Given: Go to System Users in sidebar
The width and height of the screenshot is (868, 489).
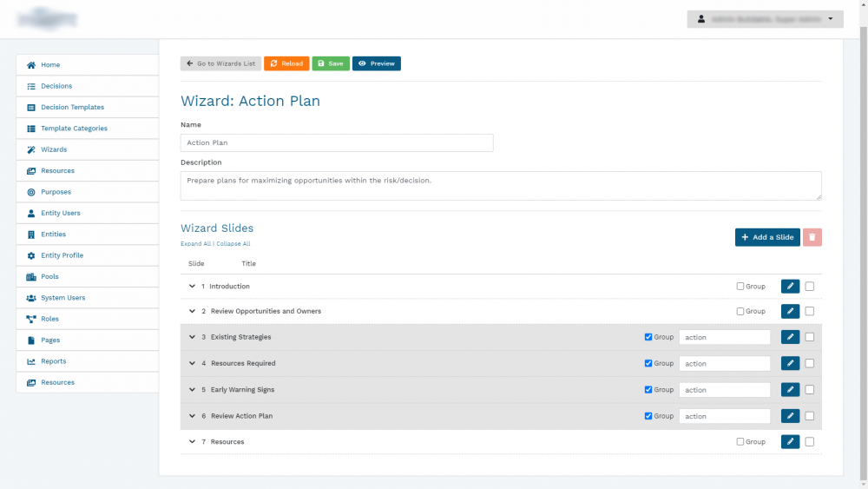Looking at the screenshot, I should (62, 298).
